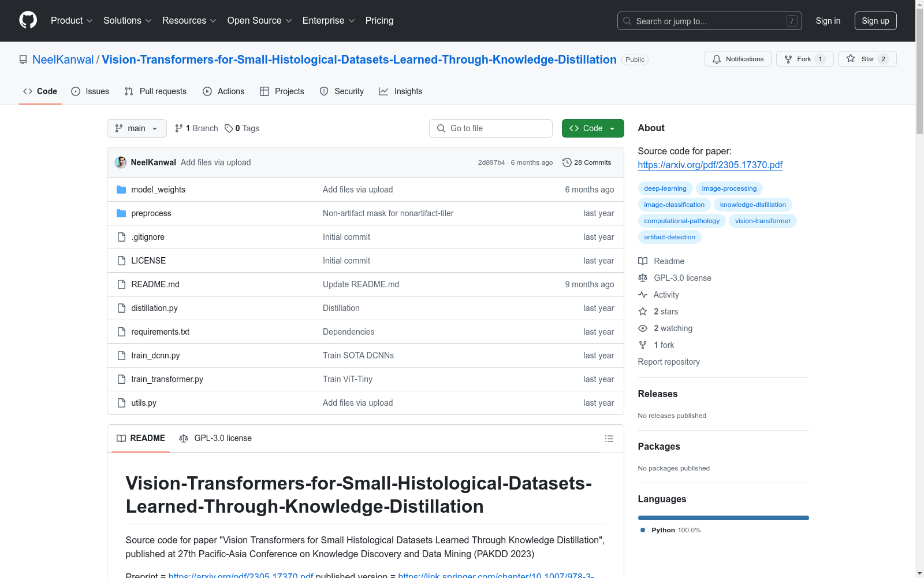Open the README outline list icon
The width and height of the screenshot is (924, 578).
point(609,439)
